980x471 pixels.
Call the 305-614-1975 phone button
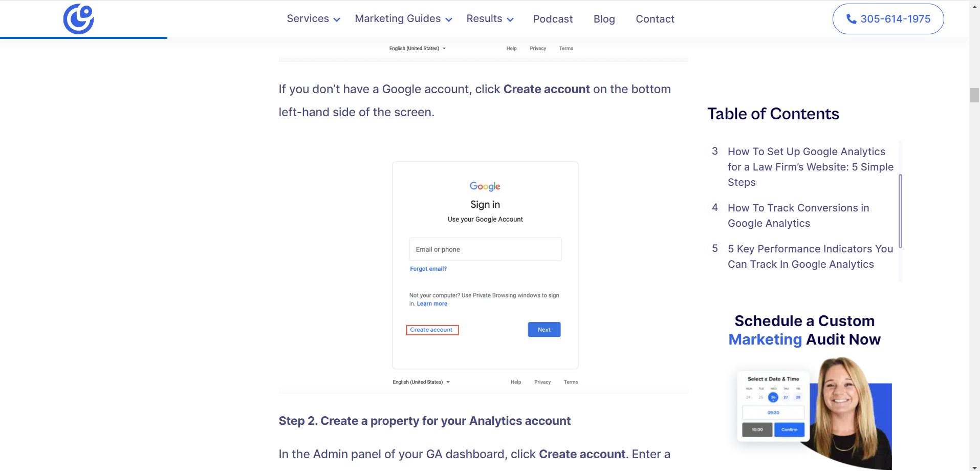[x=888, y=19]
